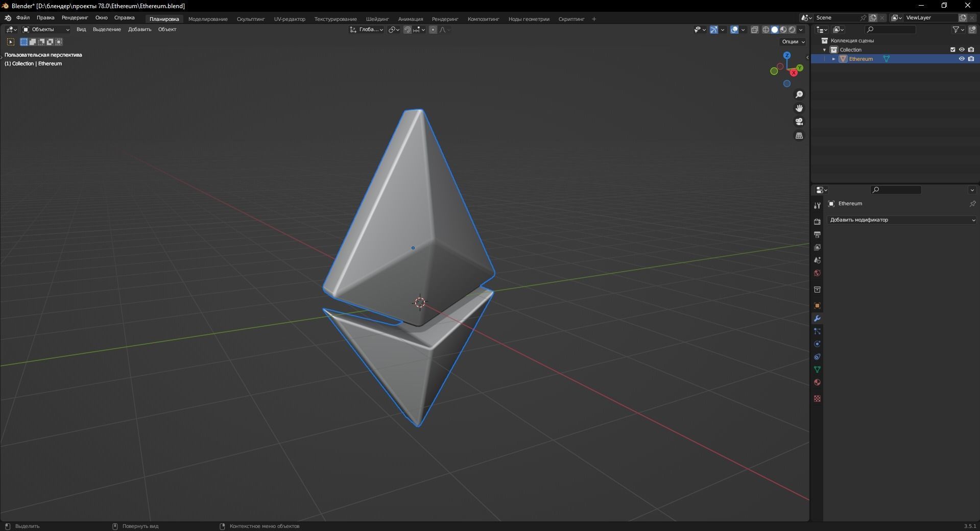Open the Object Data mesh properties tab

[x=817, y=370]
